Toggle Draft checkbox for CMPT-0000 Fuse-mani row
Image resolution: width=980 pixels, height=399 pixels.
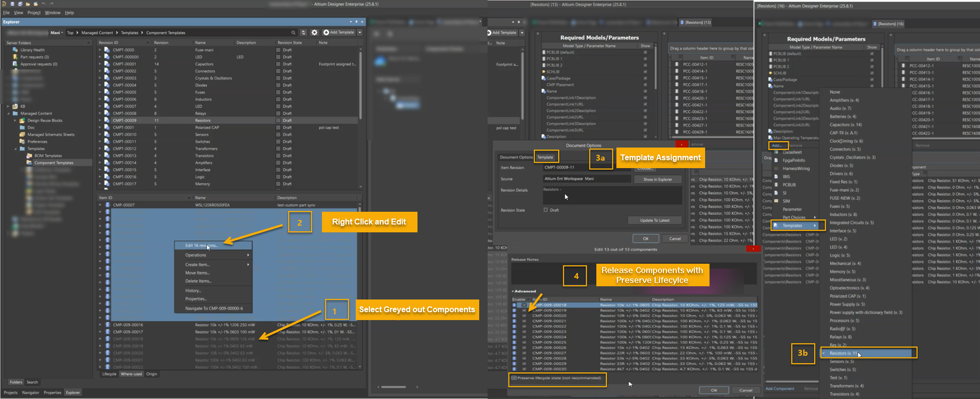(x=278, y=50)
